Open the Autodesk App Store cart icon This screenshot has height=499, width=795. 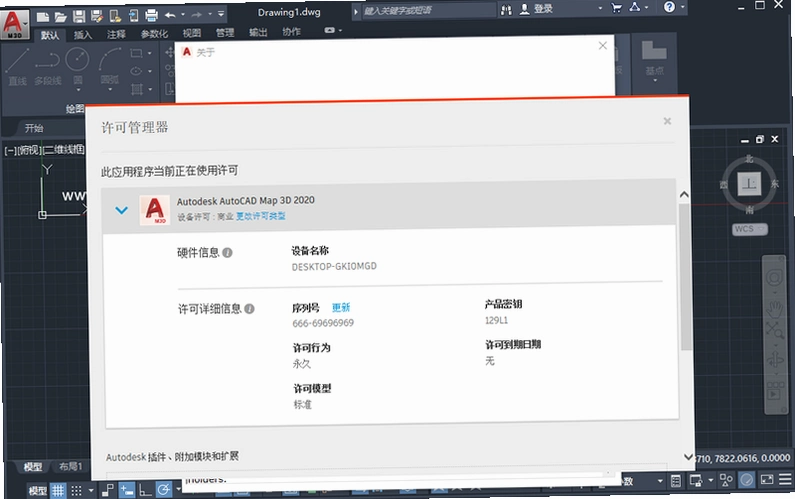[617, 8]
